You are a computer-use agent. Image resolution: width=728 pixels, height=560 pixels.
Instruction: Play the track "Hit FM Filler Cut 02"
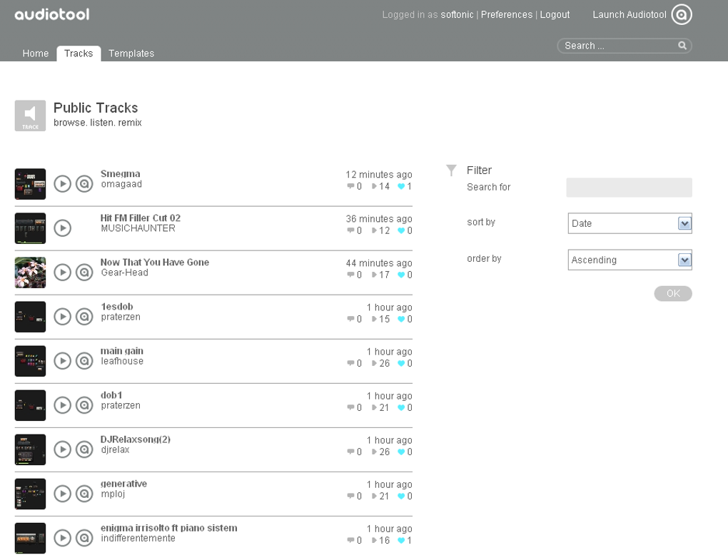63,228
